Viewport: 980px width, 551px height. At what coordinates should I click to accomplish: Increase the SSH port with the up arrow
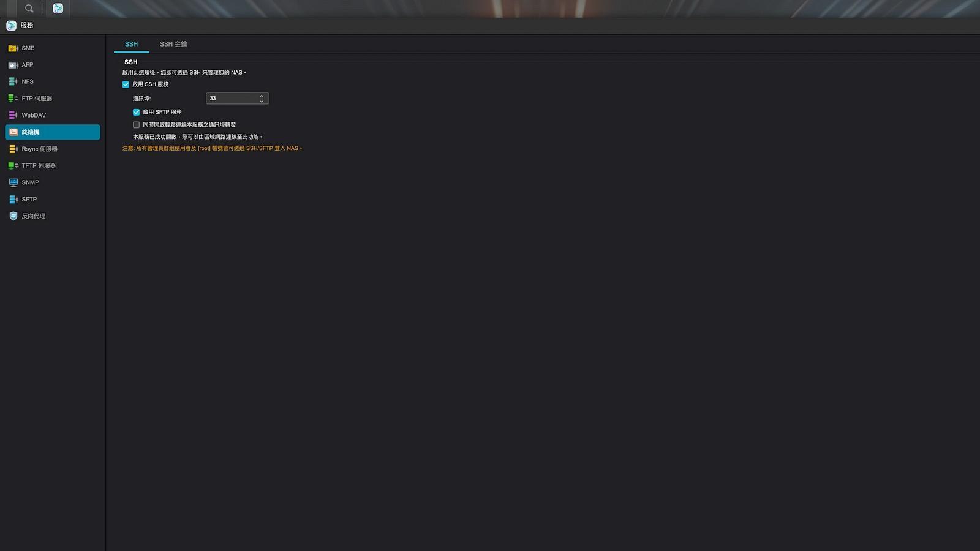coord(262,96)
